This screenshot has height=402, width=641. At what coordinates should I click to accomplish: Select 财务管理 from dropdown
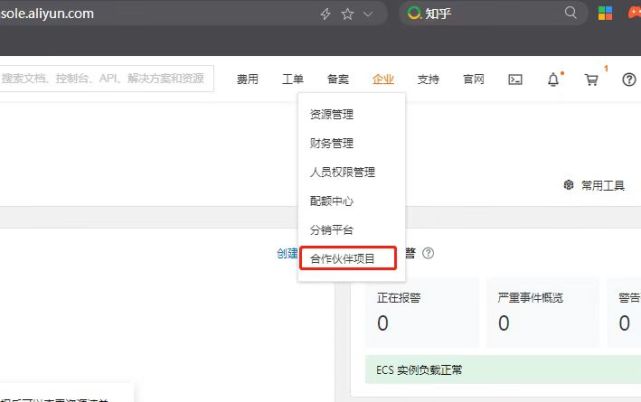(332, 143)
